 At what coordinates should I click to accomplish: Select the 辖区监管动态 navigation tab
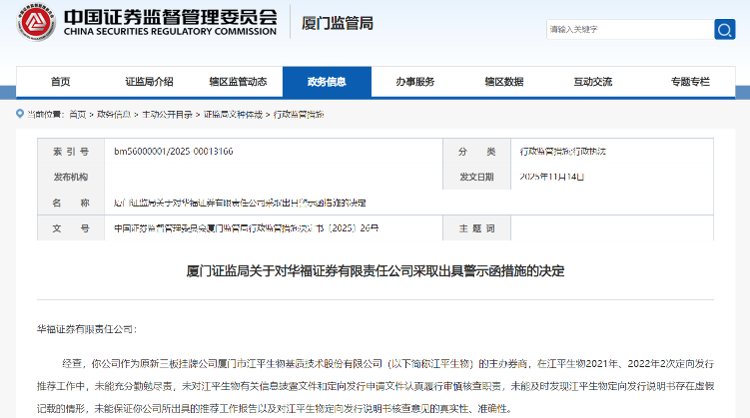(237, 82)
